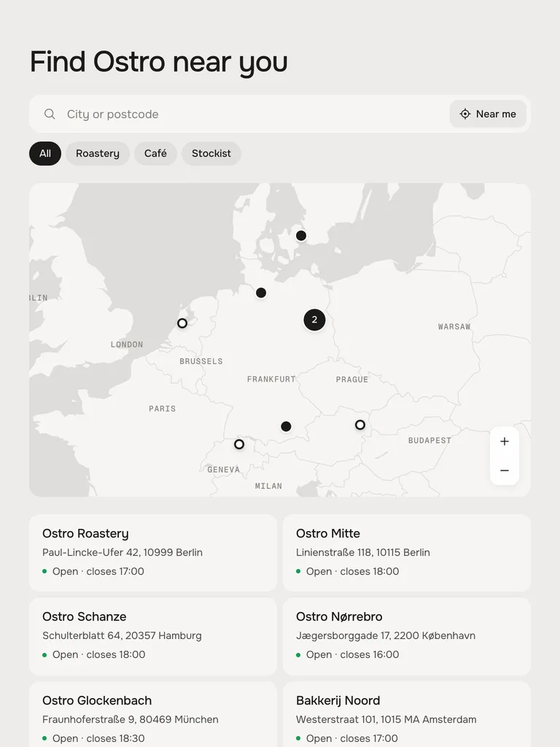Zoom out the map with minus
The image size is (560, 747).
pos(505,471)
